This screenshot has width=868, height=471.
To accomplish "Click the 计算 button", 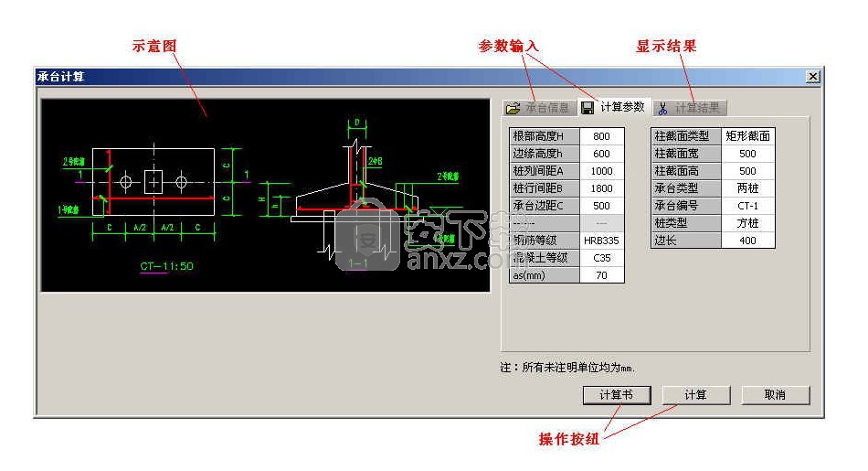I will coord(696,395).
